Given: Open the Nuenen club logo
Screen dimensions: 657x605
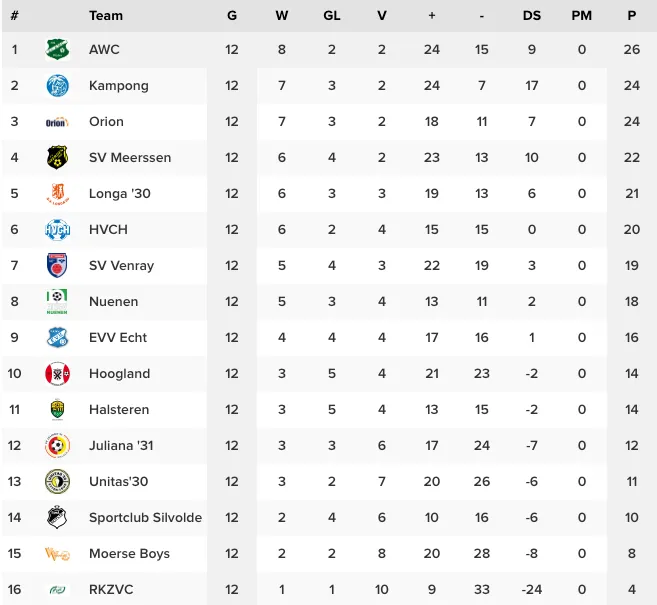Looking at the screenshot, I should tap(57, 302).
